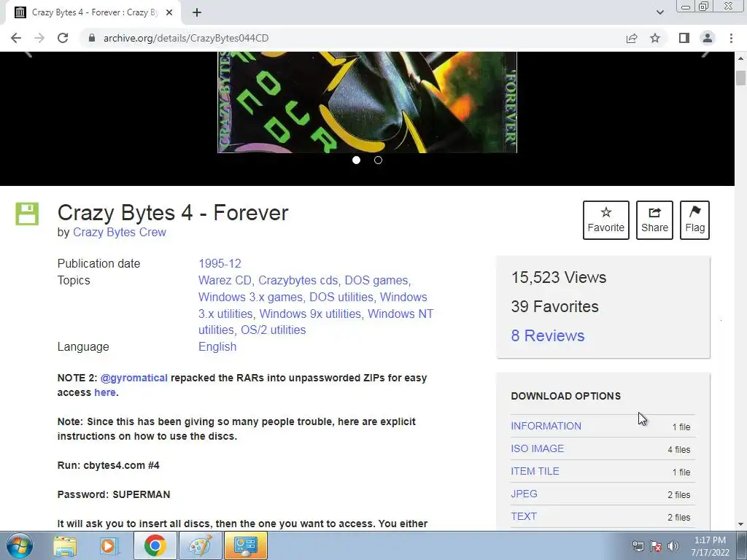Click the padlock site info icon
The image size is (747, 560).
(92, 38)
